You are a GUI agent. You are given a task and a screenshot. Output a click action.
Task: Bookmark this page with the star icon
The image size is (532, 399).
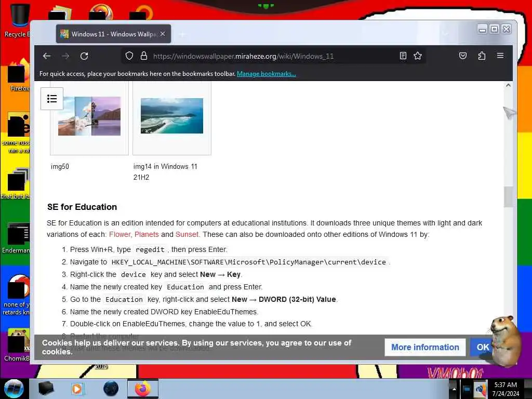tap(418, 56)
